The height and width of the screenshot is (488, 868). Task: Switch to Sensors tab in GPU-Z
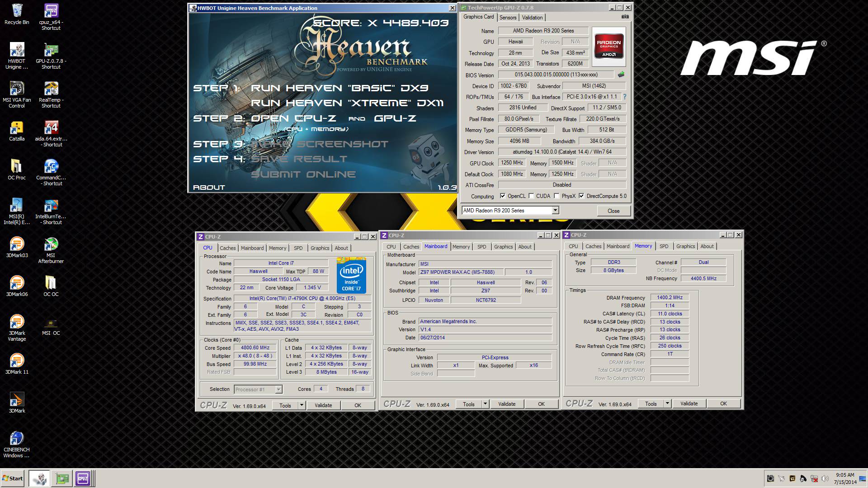(x=508, y=18)
